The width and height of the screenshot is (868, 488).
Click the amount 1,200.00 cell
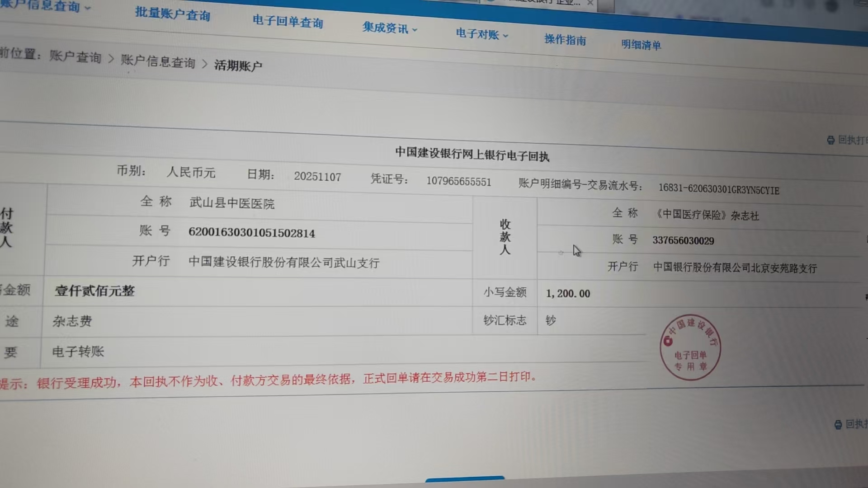[568, 294]
